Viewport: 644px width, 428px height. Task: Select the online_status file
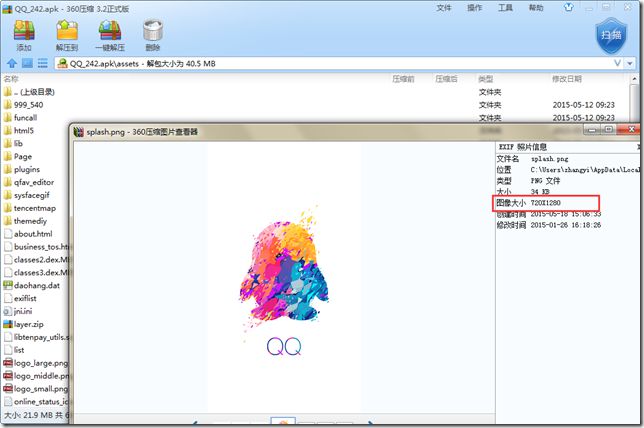pyautogui.click(x=36, y=402)
